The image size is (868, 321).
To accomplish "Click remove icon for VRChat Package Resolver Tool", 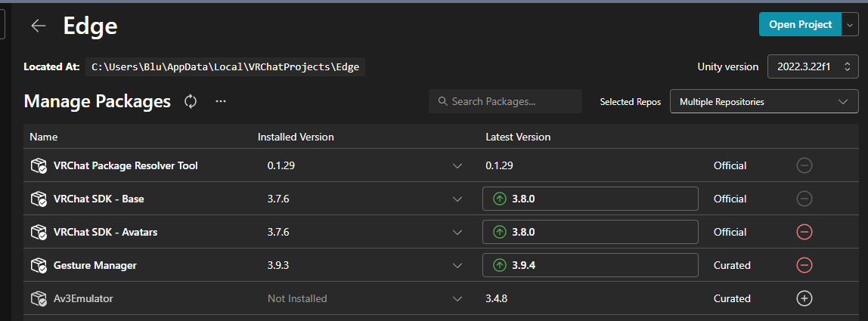I will pos(804,165).
